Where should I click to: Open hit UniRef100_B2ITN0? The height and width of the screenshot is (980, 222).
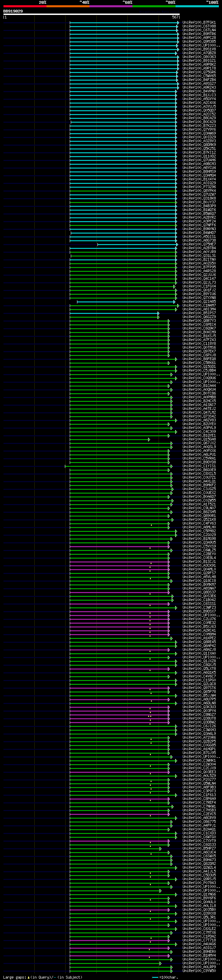click(199, 259)
